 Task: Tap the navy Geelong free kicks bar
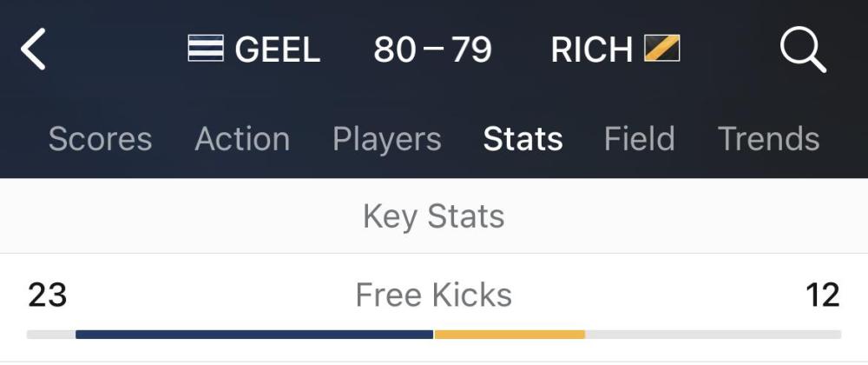click(x=254, y=335)
